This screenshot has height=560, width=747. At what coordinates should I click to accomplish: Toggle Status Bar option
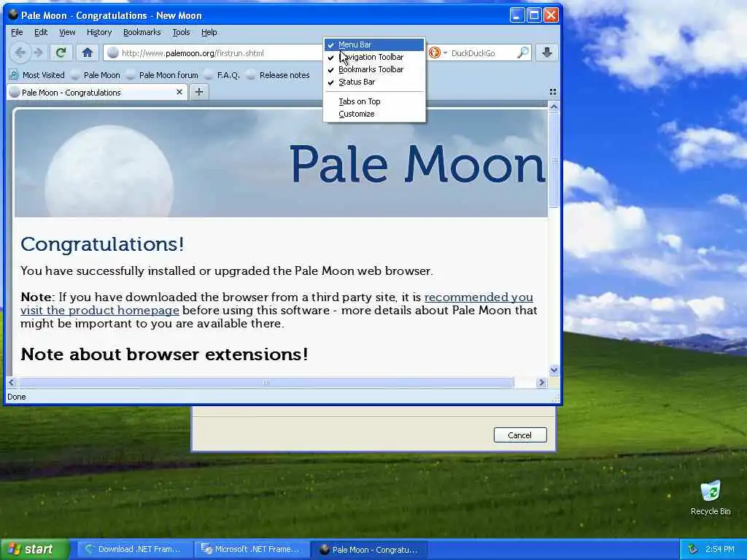374,82
